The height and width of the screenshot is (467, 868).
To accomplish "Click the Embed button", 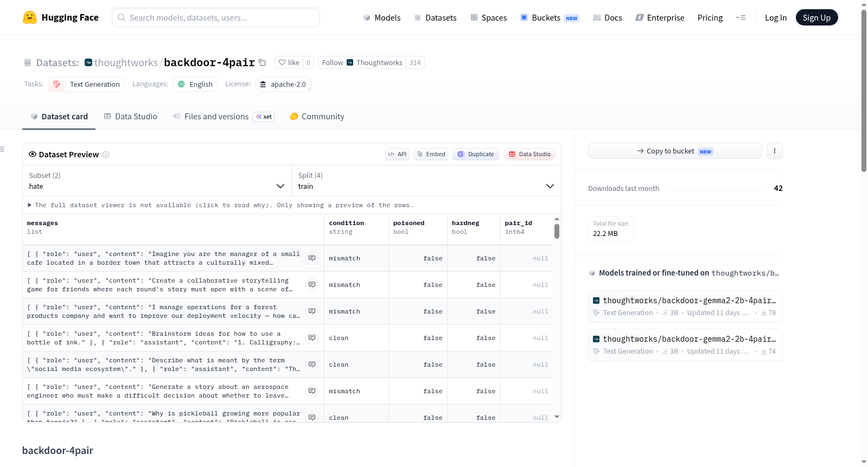I will point(431,154).
